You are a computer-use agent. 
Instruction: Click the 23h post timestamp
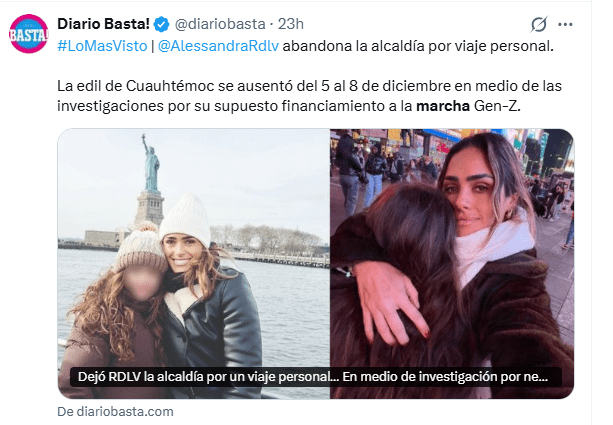[290, 24]
